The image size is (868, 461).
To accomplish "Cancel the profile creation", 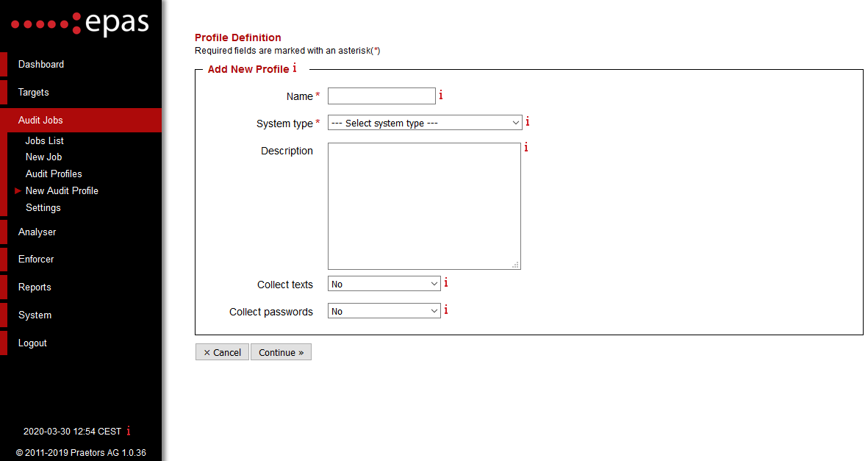I will 222,351.
